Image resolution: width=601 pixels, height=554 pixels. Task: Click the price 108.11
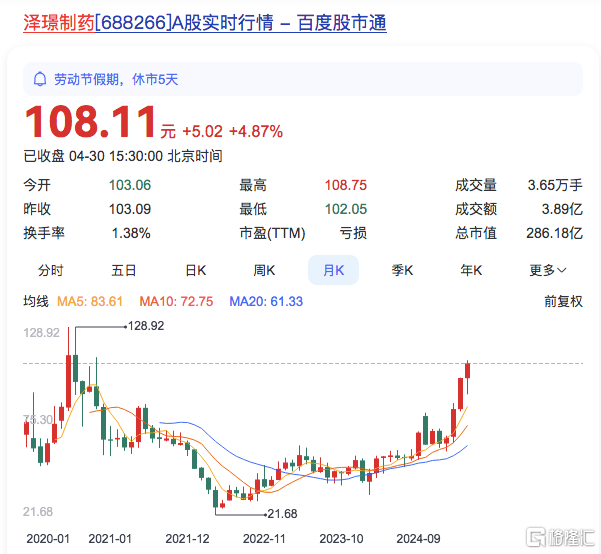(90, 122)
